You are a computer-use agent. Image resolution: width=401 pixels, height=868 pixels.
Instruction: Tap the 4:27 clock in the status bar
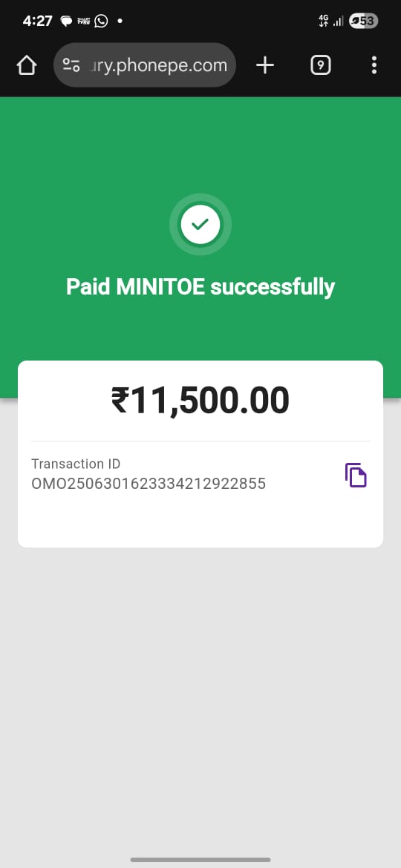click(38, 21)
